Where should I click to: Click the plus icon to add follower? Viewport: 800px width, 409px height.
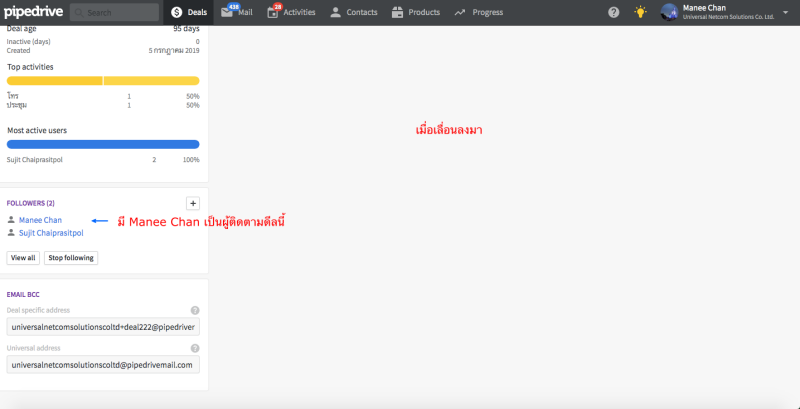click(193, 203)
